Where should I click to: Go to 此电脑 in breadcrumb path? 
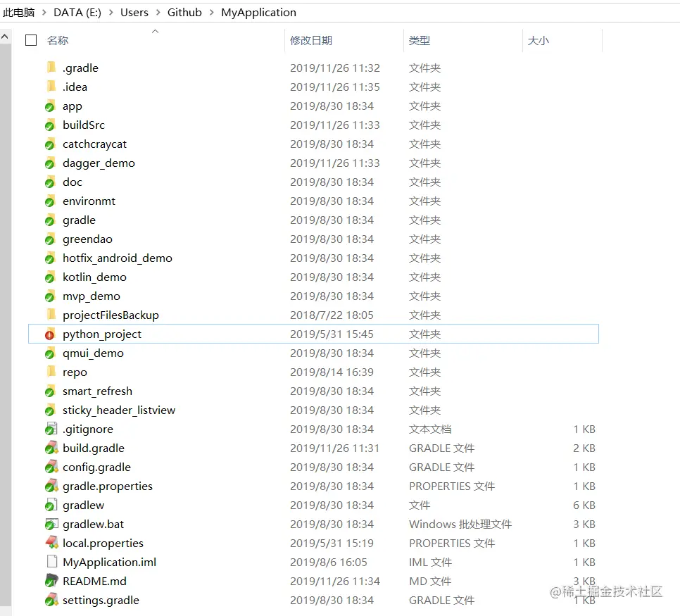point(18,13)
